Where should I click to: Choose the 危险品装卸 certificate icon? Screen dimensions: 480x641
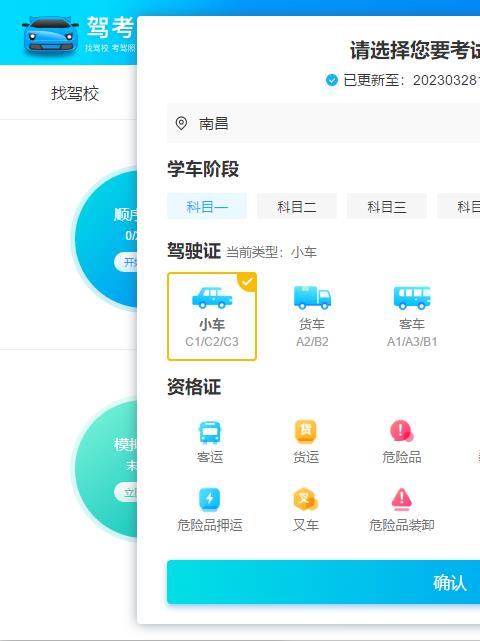(401, 499)
